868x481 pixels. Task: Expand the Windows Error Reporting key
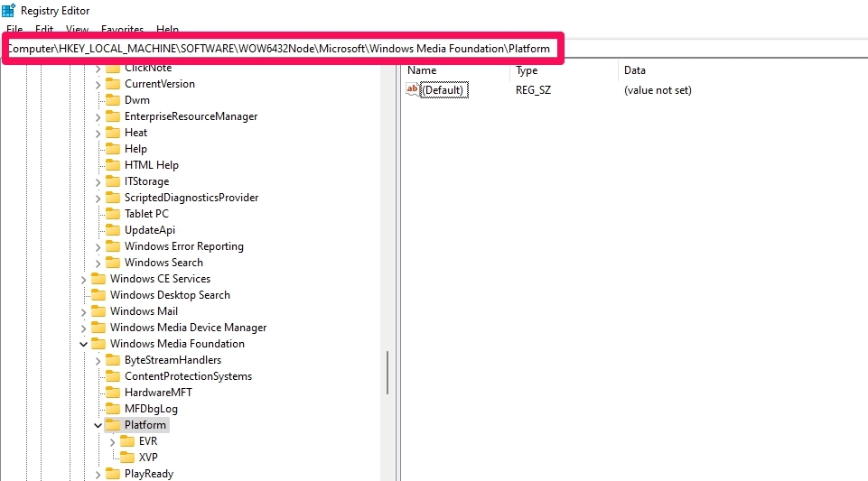[x=98, y=246]
